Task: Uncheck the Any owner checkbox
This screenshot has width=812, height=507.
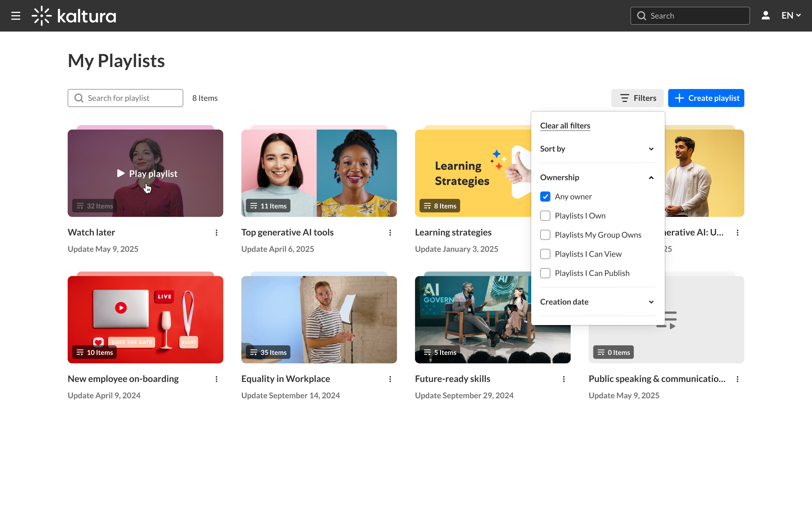Action: [x=545, y=197]
